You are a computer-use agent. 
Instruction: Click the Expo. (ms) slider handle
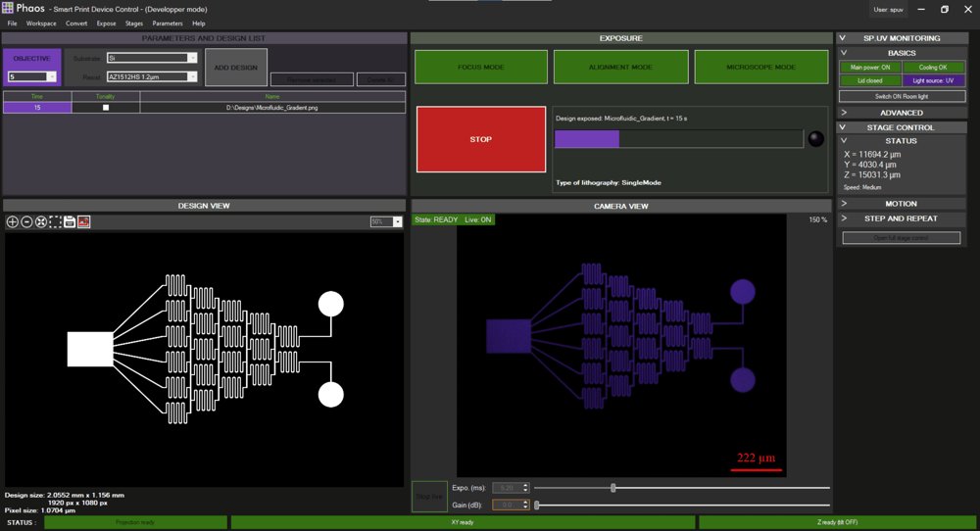pyautogui.click(x=613, y=488)
